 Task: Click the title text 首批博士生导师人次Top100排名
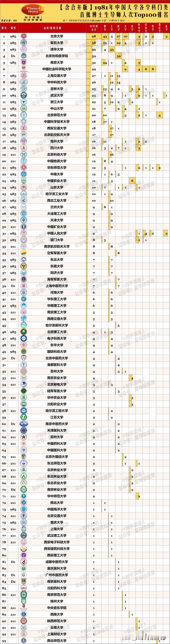pos(124,15)
